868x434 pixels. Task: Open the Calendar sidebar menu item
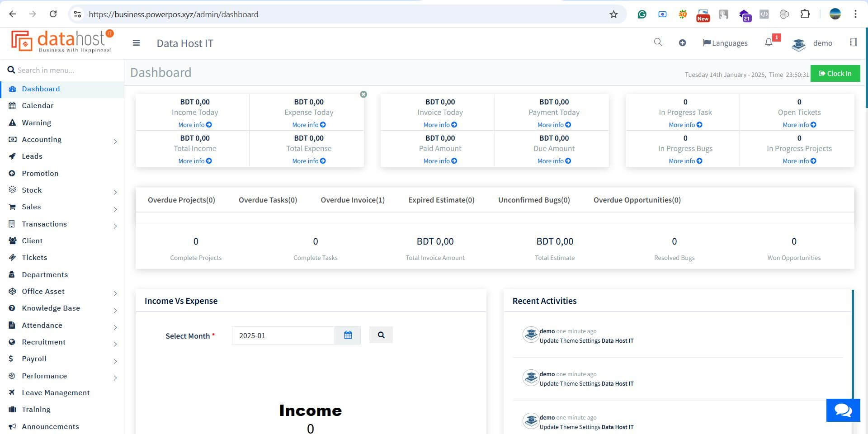coord(38,106)
